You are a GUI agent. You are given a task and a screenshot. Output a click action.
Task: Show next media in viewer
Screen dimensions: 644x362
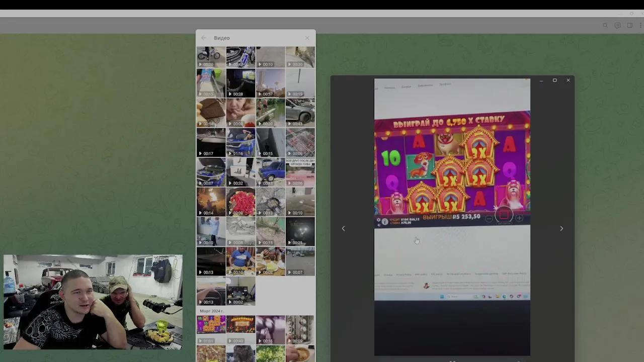pos(561,228)
